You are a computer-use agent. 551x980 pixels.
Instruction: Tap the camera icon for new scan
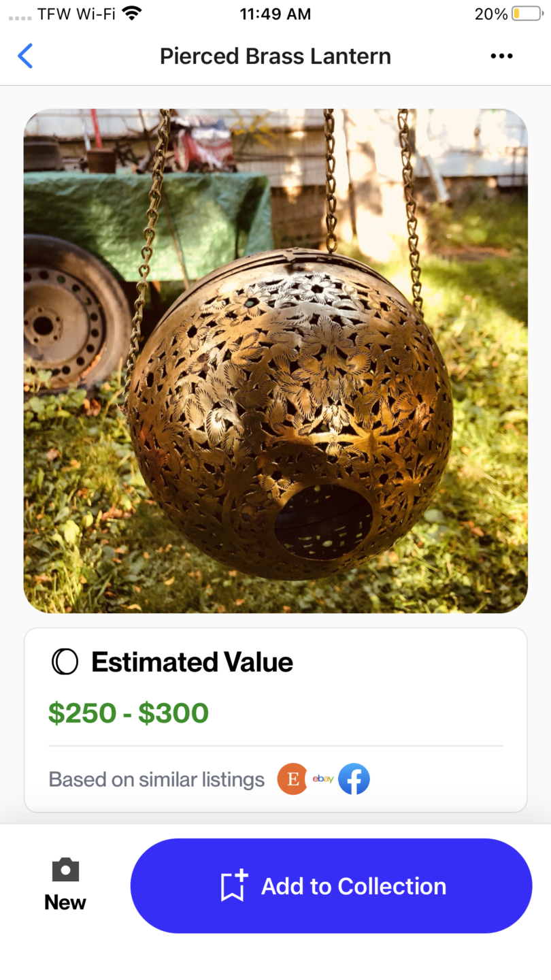click(x=65, y=870)
